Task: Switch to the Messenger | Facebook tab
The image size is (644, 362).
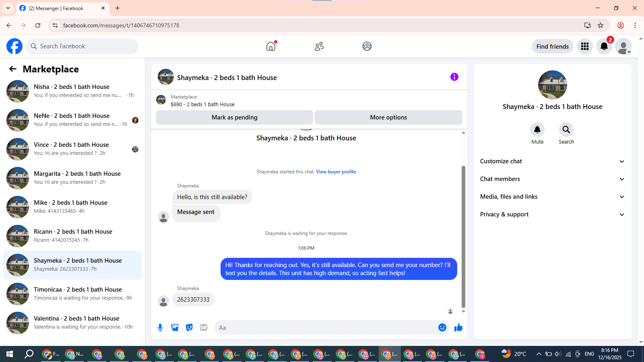Action: coord(63,8)
